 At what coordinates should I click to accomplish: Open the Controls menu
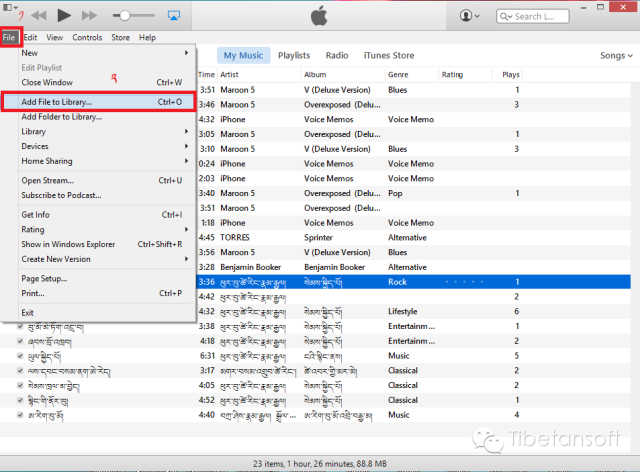(87, 38)
